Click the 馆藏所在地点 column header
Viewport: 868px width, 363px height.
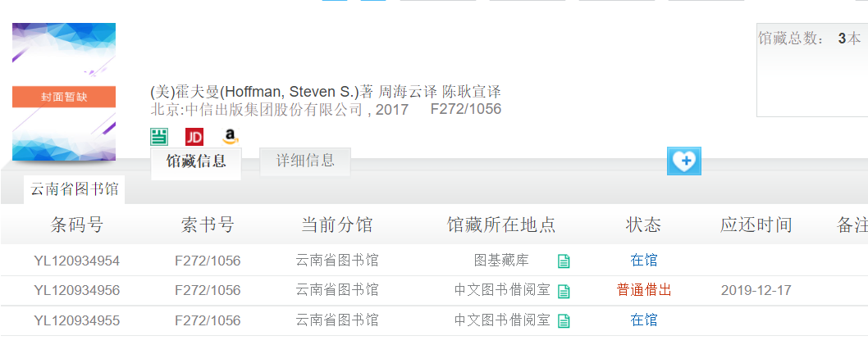[501, 225]
